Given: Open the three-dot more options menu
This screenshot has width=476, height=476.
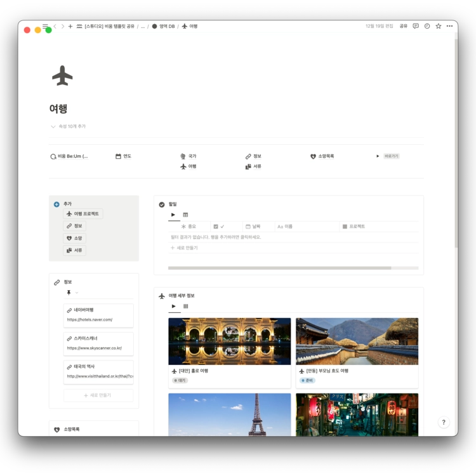Looking at the screenshot, I should click(x=449, y=26).
